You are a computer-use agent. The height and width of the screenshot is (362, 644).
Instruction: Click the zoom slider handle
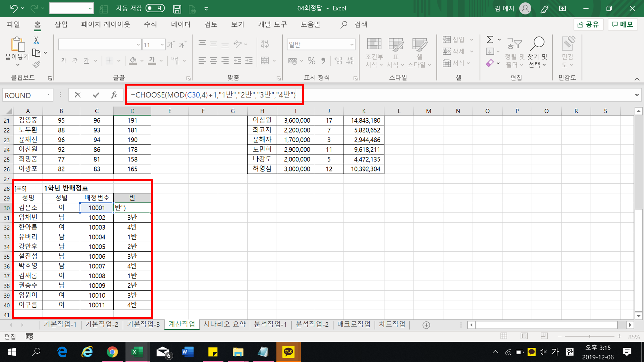(590, 336)
